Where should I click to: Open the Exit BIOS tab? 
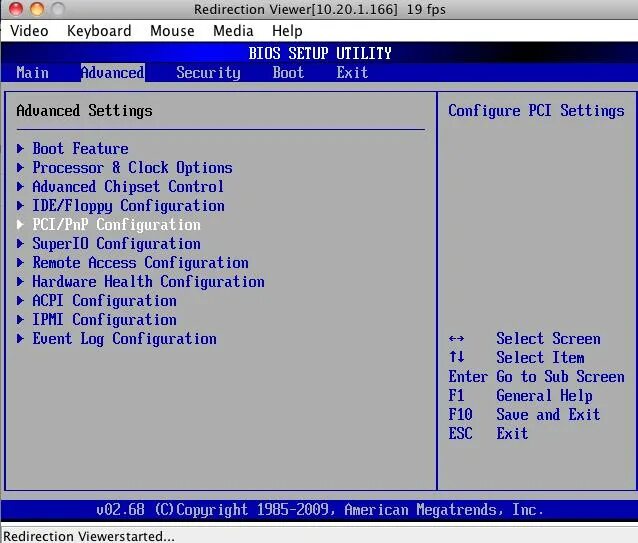tap(352, 73)
